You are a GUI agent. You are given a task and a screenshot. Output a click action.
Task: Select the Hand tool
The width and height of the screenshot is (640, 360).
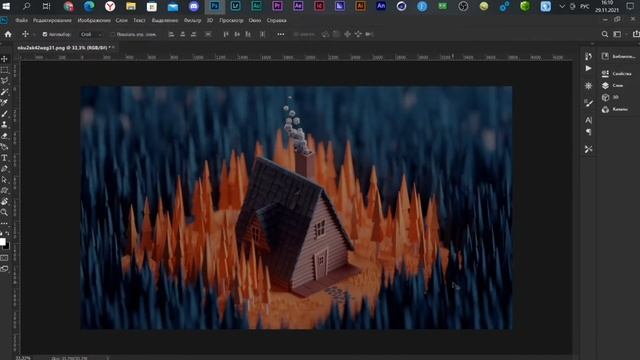pyautogui.click(x=4, y=202)
